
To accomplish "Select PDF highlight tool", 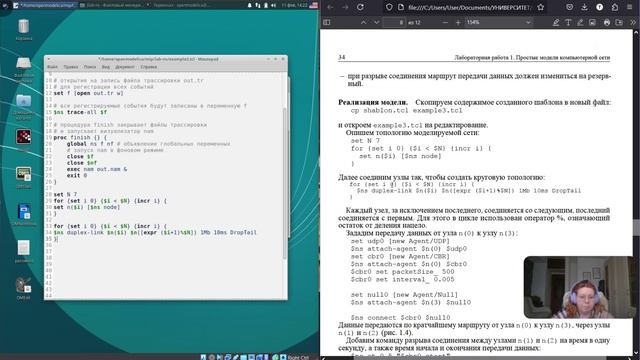I will point(556,22).
